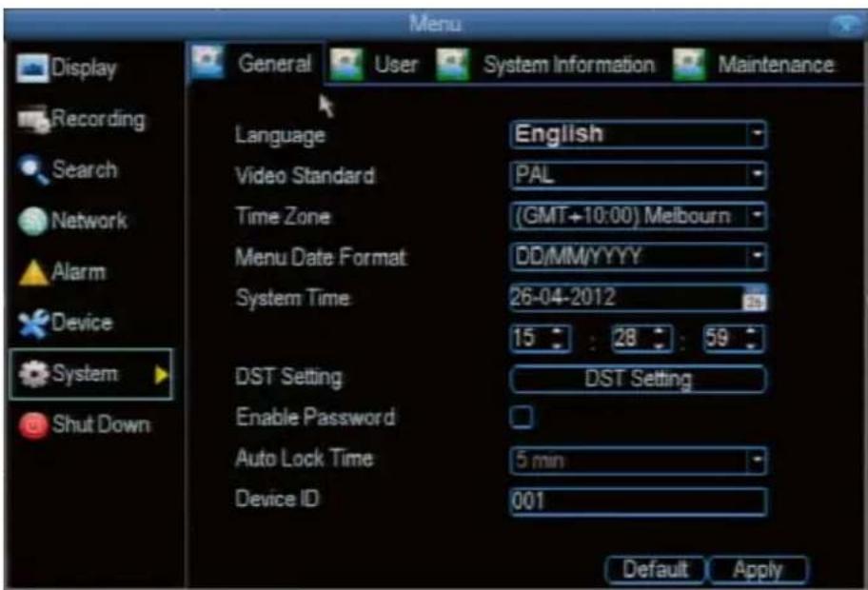The width and height of the screenshot is (868, 590).
Task: Click the System Information tab icon
Action: [x=452, y=64]
